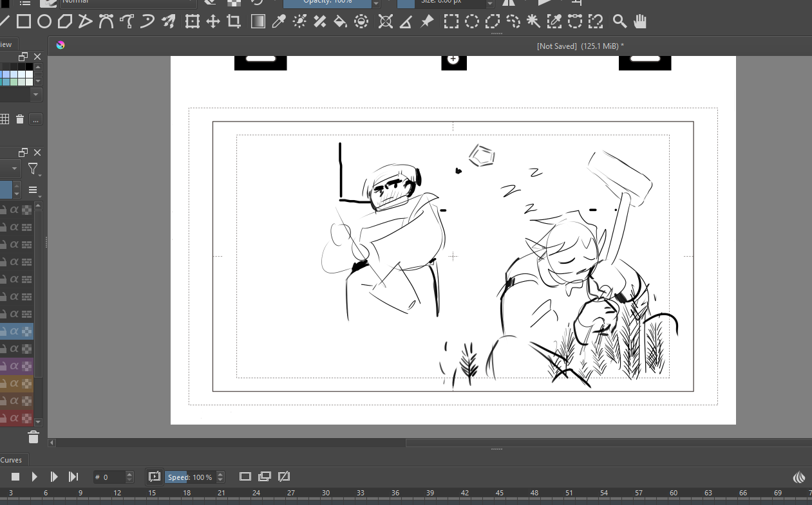Switch to the Curves tab
The width and height of the screenshot is (812, 505).
[x=11, y=460]
